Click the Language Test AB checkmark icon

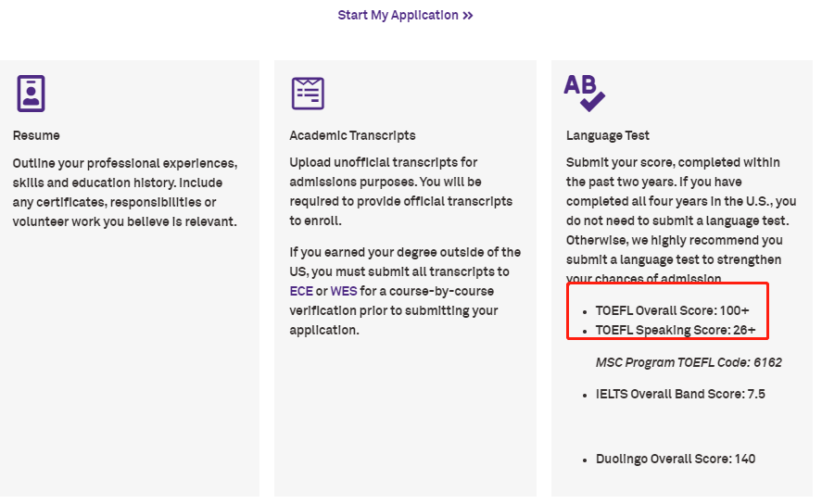[584, 92]
